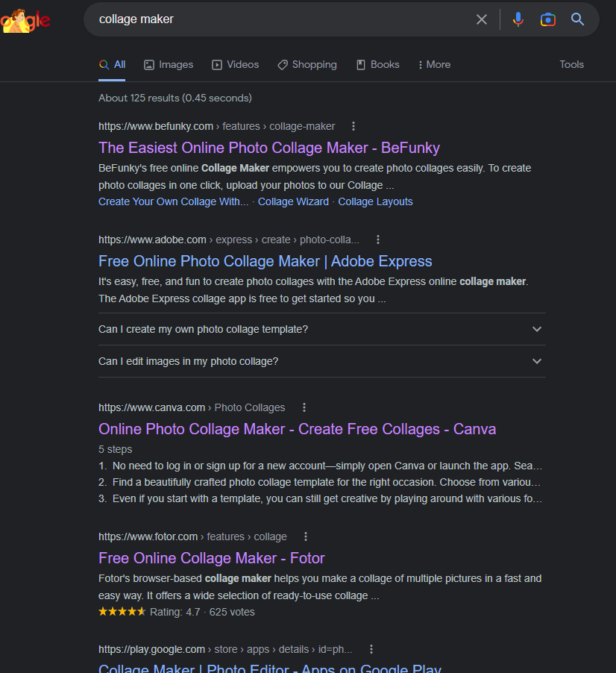Clear the search box with the X icon
This screenshot has width=616, height=673.
(x=481, y=19)
